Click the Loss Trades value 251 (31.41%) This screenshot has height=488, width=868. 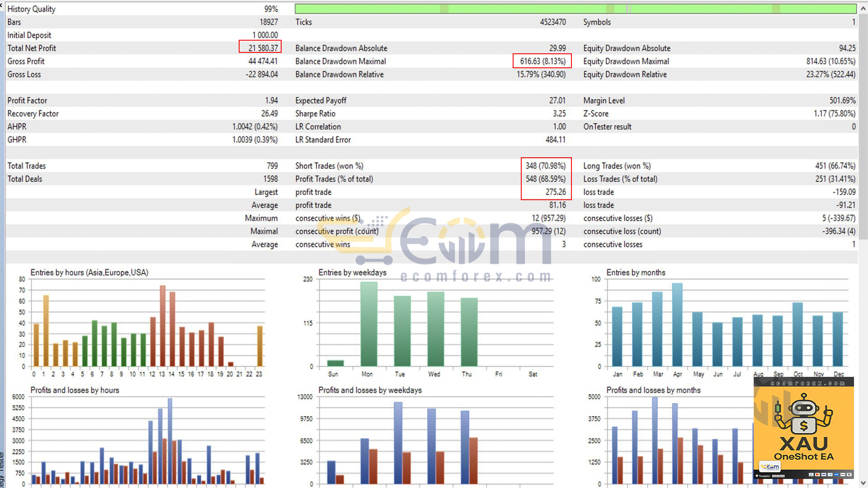835,179
